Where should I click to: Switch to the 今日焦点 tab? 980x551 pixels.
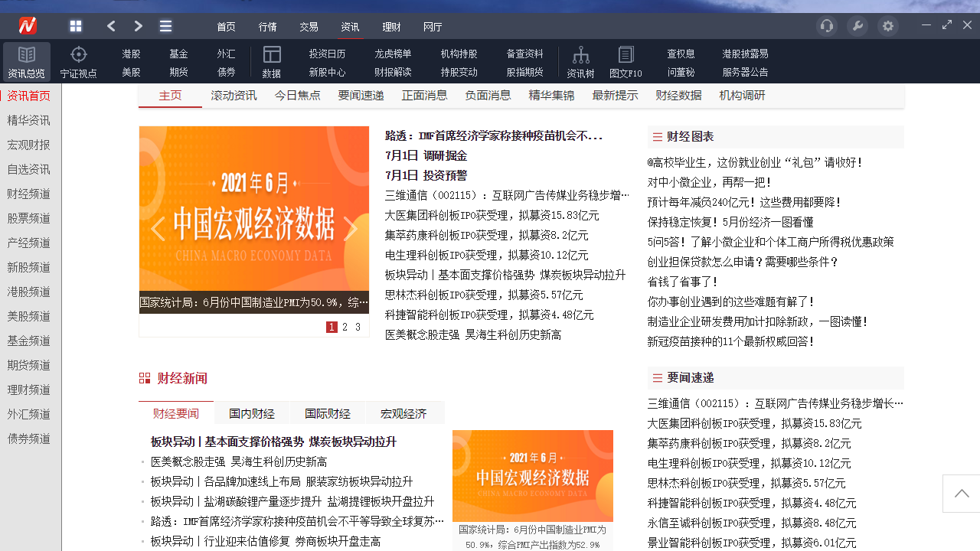pyautogui.click(x=297, y=96)
